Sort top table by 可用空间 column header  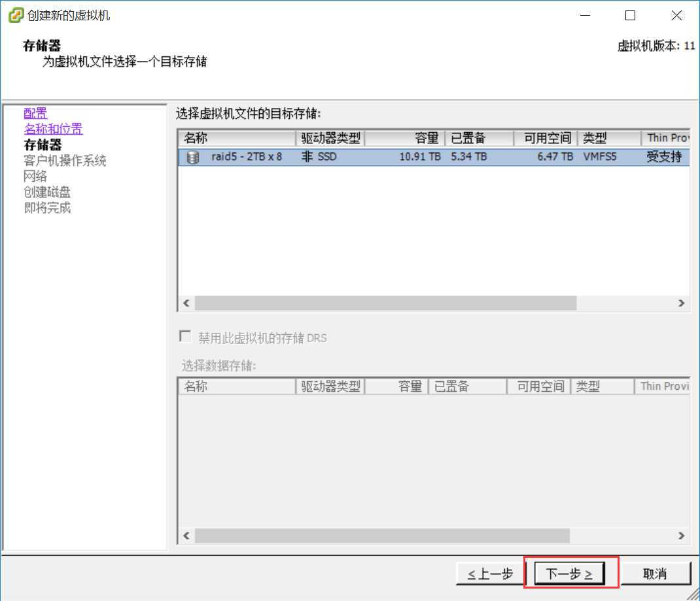tap(546, 138)
